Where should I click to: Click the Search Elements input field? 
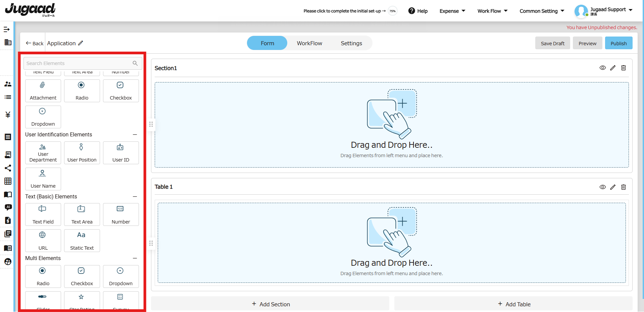point(79,63)
